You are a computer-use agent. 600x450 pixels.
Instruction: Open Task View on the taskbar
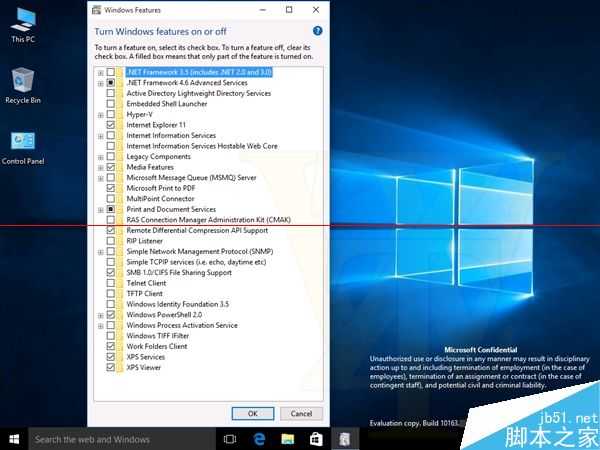click(230, 439)
